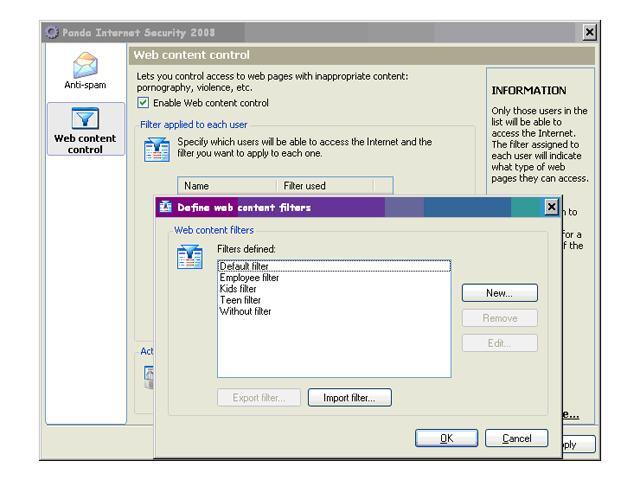Click the Remove button

coord(500,318)
